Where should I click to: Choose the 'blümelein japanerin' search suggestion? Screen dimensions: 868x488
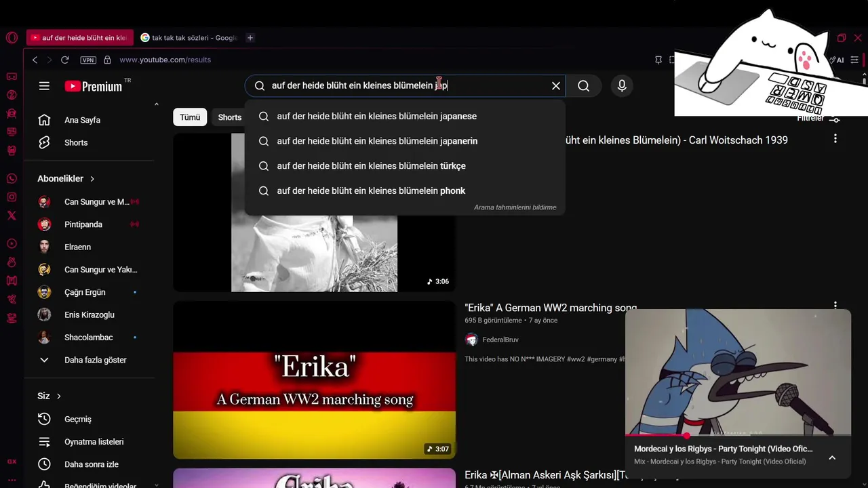[x=405, y=141]
